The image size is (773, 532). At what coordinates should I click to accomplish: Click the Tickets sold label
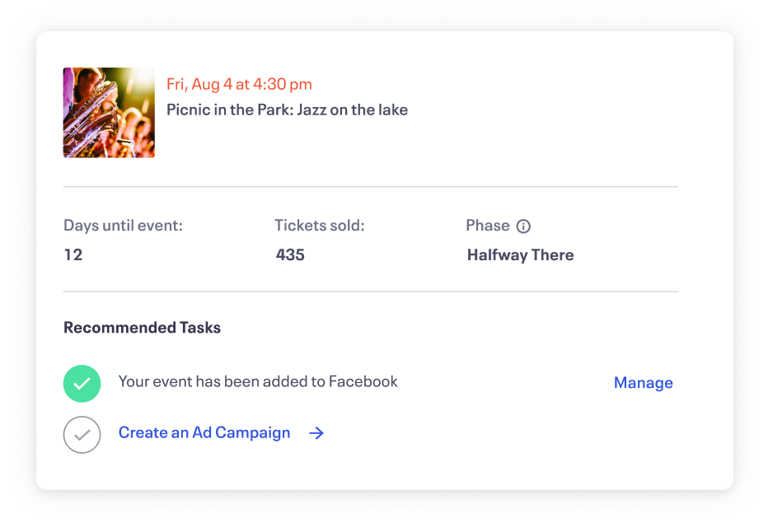point(320,225)
